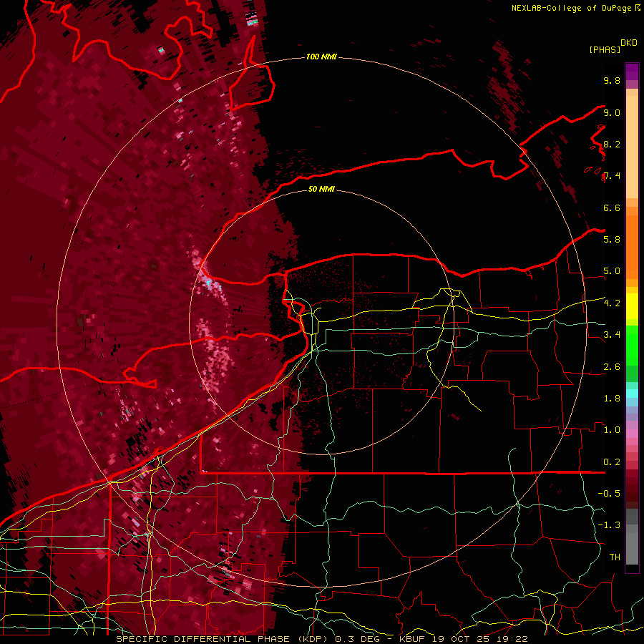Viewport: 644px width, 644px height.
Task: Click the 3.4 value on the color scale
Action: (x=612, y=335)
